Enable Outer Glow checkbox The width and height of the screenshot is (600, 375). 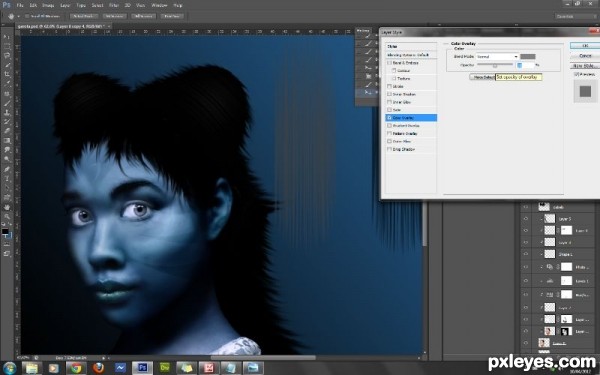coord(390,142)
